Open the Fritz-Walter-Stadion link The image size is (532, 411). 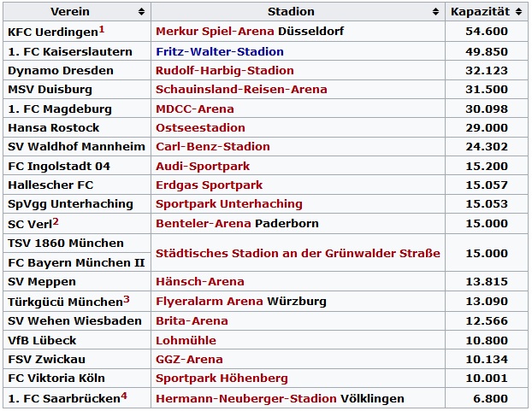tap(220, 51)
